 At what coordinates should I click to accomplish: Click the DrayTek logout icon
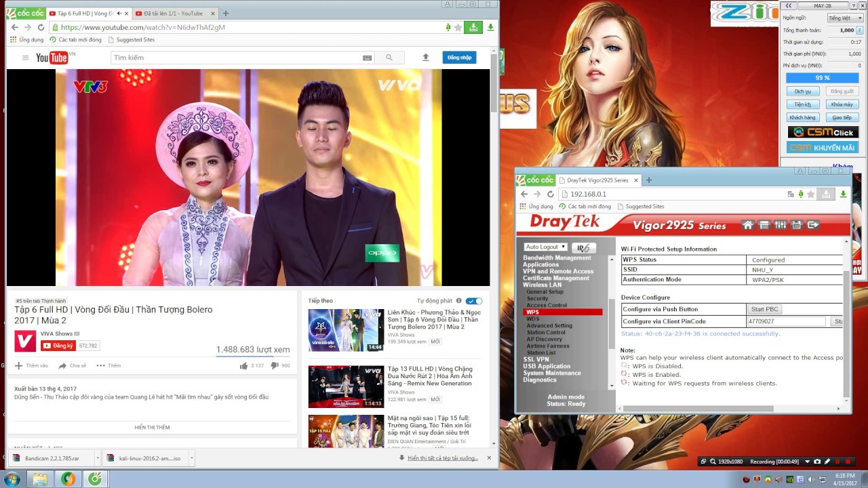point(813,225)
